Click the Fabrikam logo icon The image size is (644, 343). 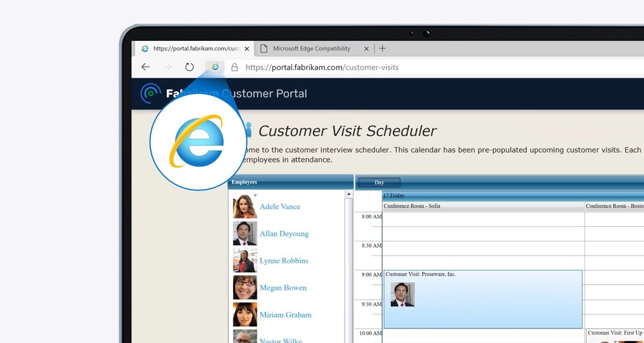[151, 93]
